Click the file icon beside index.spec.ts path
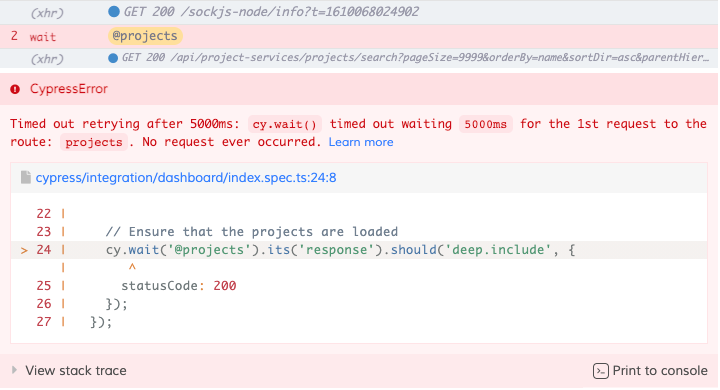This screenshot has width=720, height=390. click(x=26, y=177)
